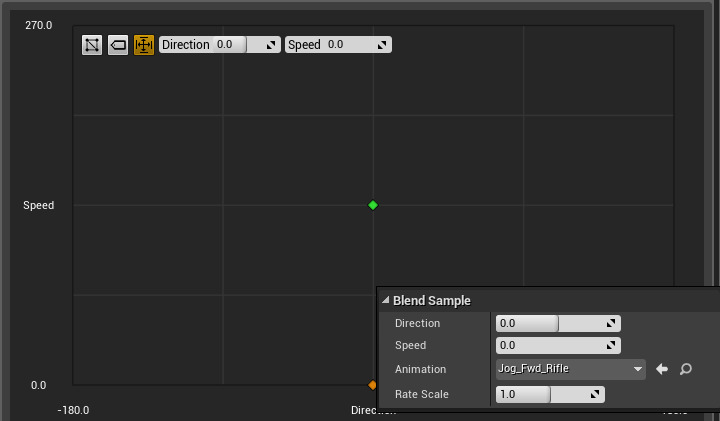Click the Rate Scale value field
This screenshot has width=720, height=421.
coord(550,394)
